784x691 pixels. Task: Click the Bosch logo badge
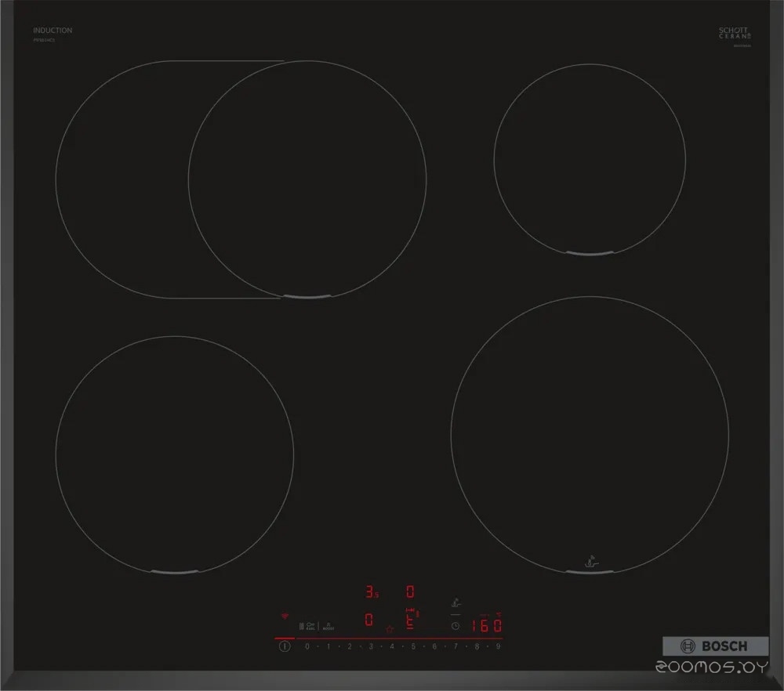[715, 646]
